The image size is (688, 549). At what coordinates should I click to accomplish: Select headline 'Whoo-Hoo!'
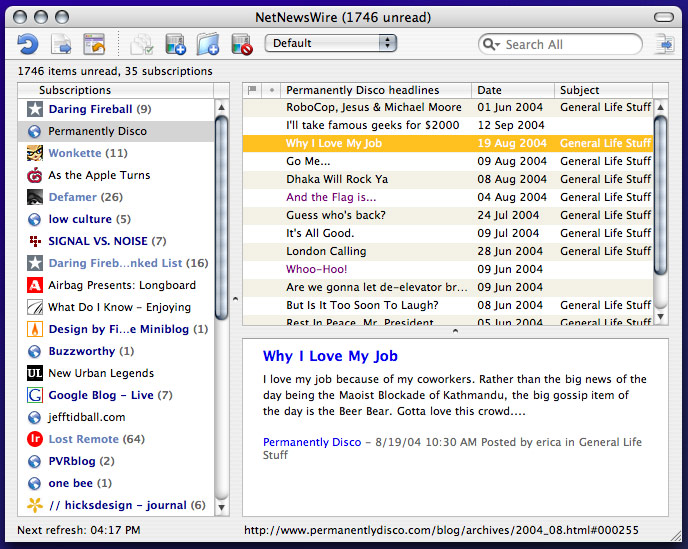pos(448,269)
